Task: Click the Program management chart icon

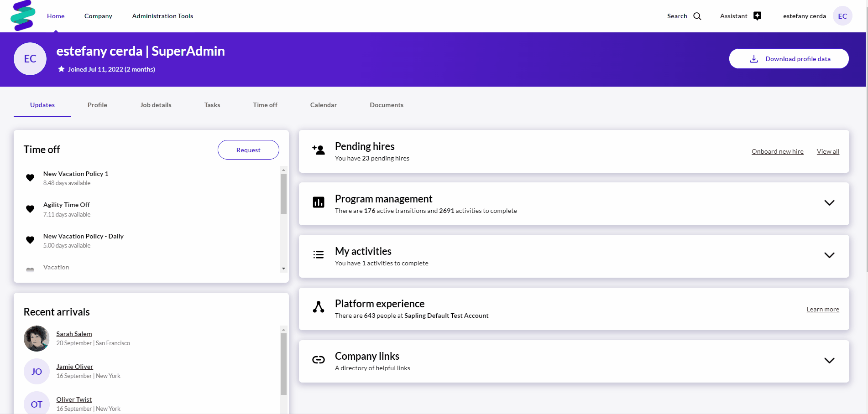Action: coord(318,202)
